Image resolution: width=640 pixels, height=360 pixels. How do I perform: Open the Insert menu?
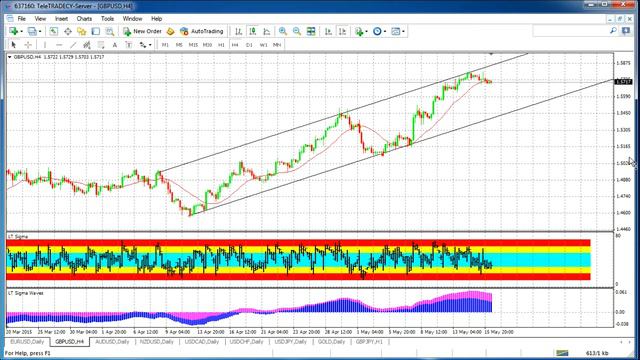[61, 19]
